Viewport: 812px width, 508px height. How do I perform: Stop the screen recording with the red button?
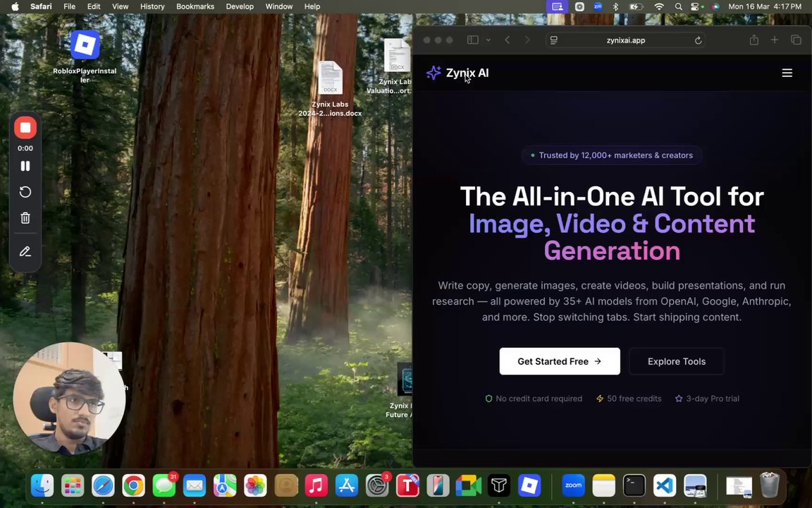(x=25, y=128)
